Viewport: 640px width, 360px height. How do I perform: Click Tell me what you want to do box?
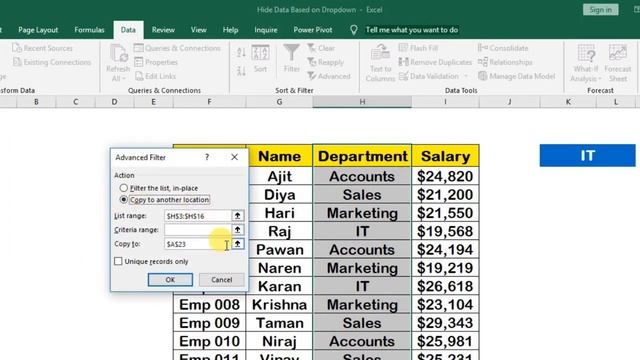tap(411, 30)
